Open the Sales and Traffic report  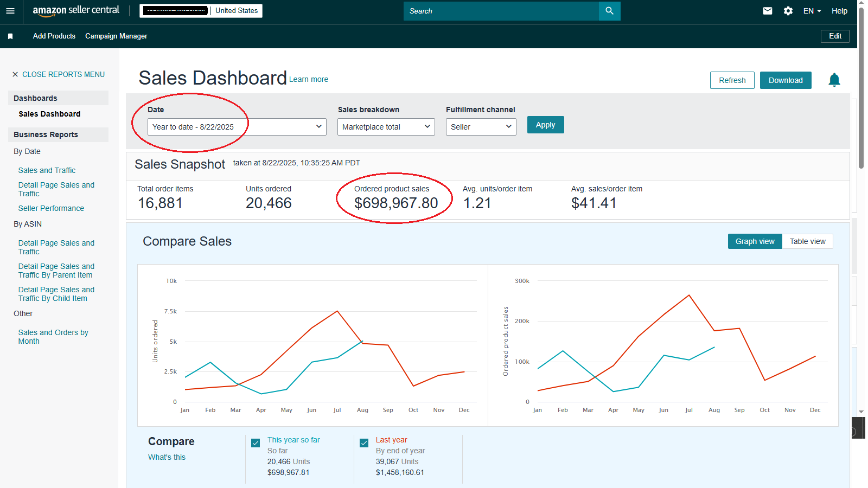tap(47, 170)
